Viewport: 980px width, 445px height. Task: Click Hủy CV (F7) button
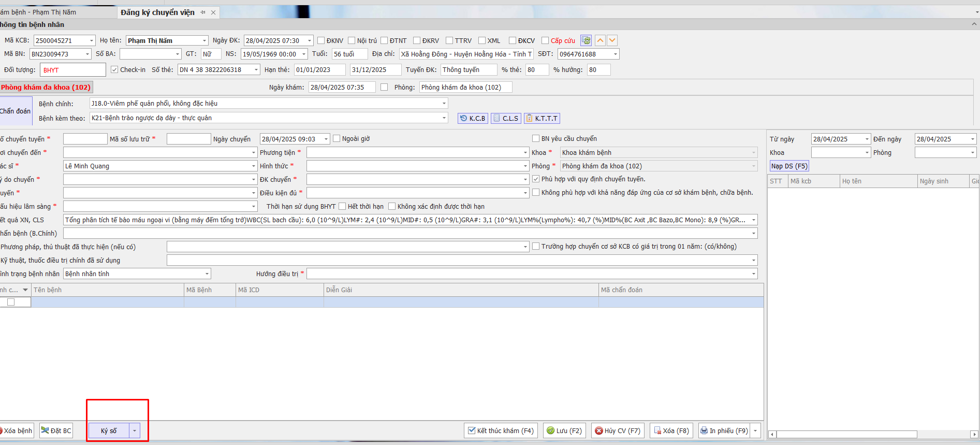pos(617,430)
